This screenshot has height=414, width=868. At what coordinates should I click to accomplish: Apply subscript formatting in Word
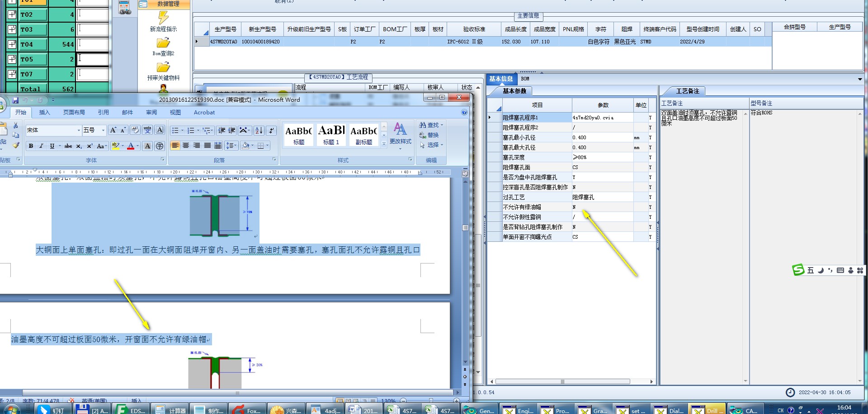click(79, 146)
